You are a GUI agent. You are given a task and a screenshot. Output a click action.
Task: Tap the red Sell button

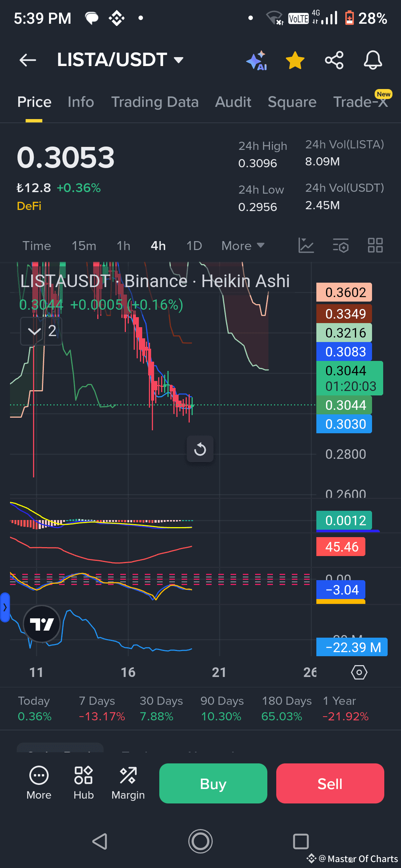coord(330,783)
